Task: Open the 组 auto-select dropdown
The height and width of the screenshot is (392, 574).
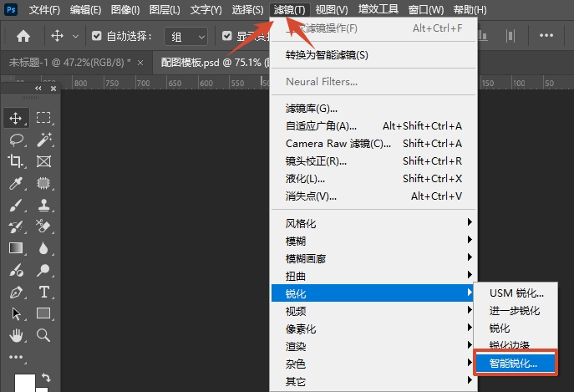Action: 186,36
